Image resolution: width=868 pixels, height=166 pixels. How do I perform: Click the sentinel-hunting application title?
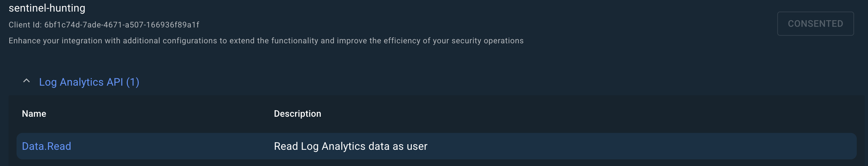tap(47, 8)
